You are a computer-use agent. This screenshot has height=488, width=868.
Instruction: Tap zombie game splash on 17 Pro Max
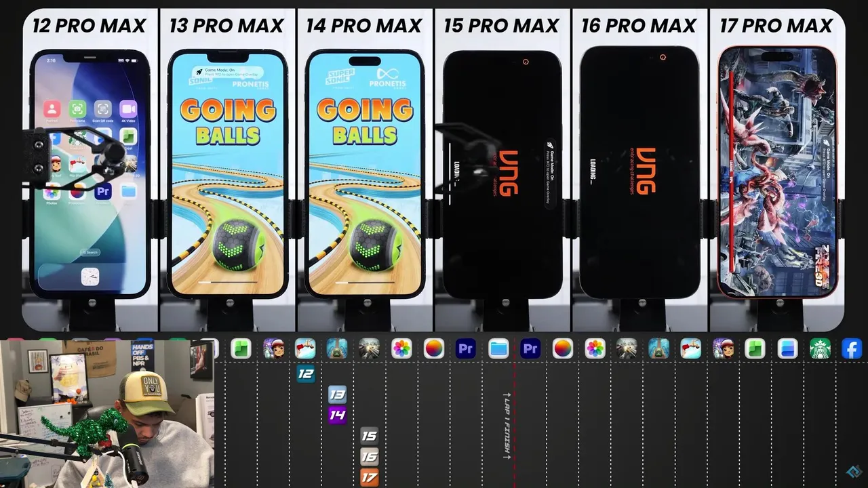tap(776, 171)
